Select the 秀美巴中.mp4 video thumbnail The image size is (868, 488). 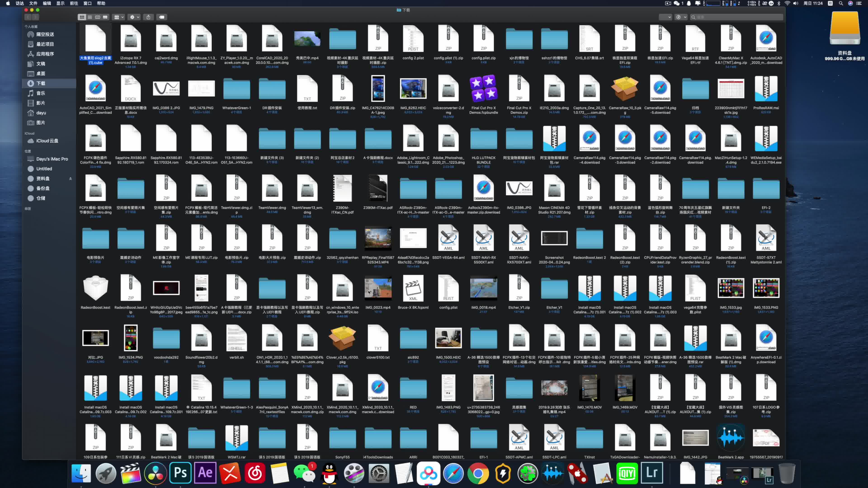coord(307,39)
